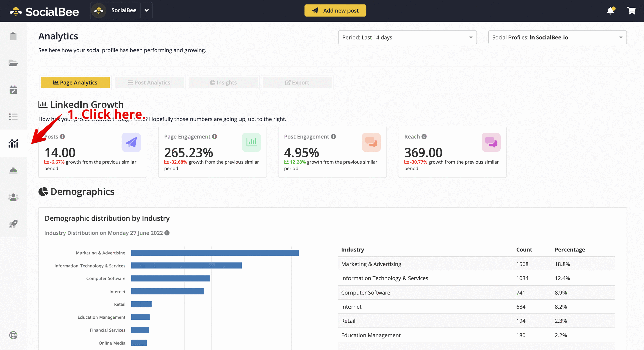Viewport: 644px width, 350px height.
Task: Click the SocialBee logo
Action: [x=44, y=12]
